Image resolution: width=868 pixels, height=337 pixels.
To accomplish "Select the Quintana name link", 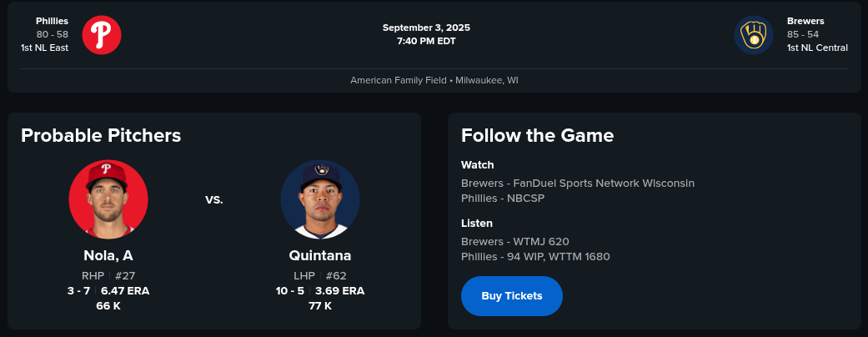I will tap(320, 255).
